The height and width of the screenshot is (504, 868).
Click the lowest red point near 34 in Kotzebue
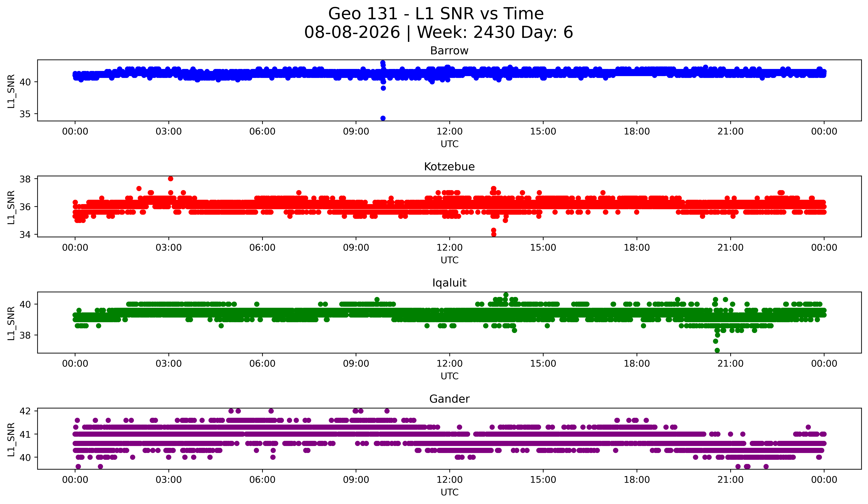[x=494, y=235]
